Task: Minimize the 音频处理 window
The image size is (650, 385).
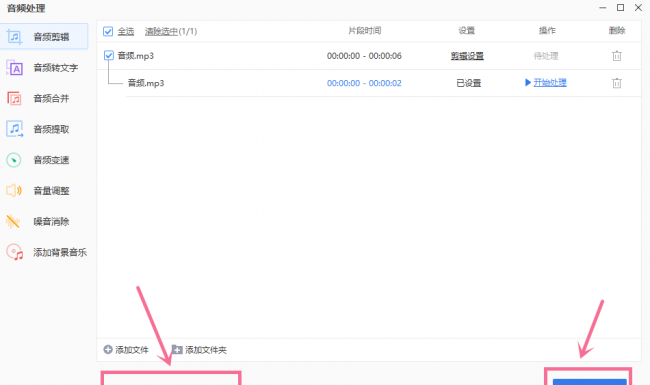Action: coord(603,7)
